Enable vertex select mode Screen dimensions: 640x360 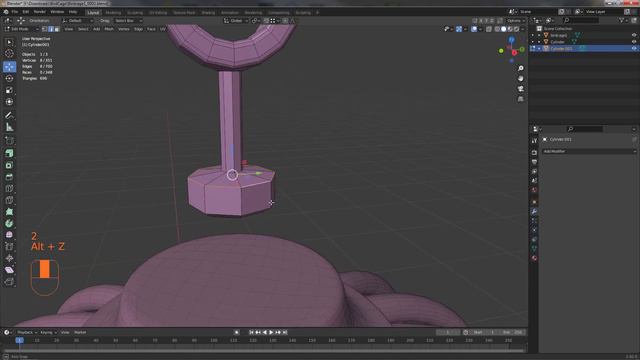[45, 29]
